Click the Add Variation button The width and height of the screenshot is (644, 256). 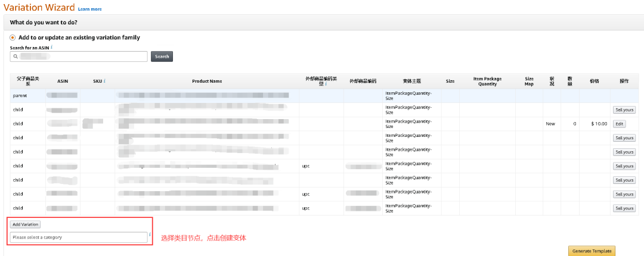26,224
